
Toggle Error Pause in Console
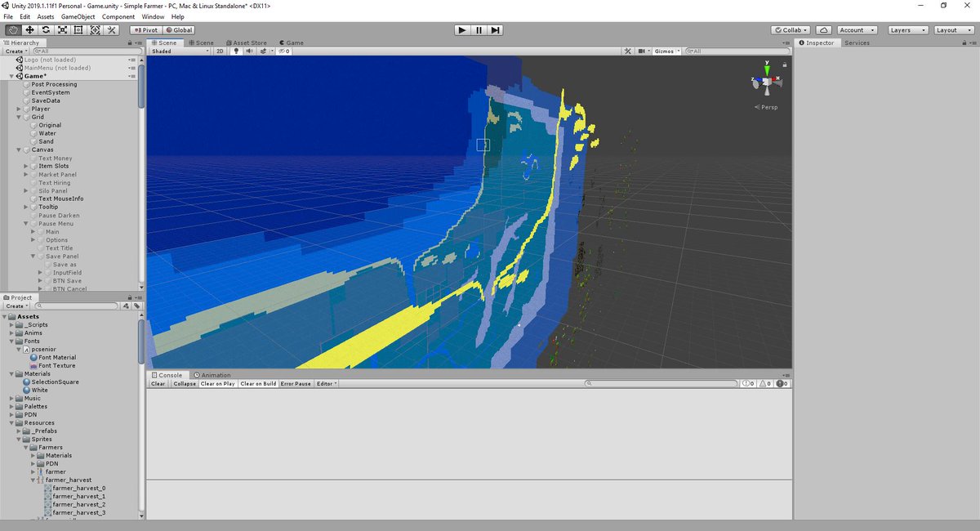click(296, 384)
